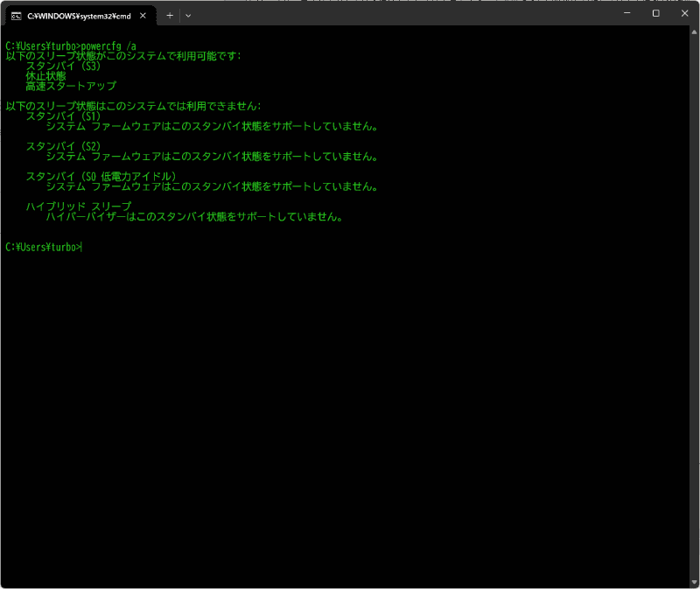Click the last prompt 'C:\Users\turbo>'

(x=43, y=247)
